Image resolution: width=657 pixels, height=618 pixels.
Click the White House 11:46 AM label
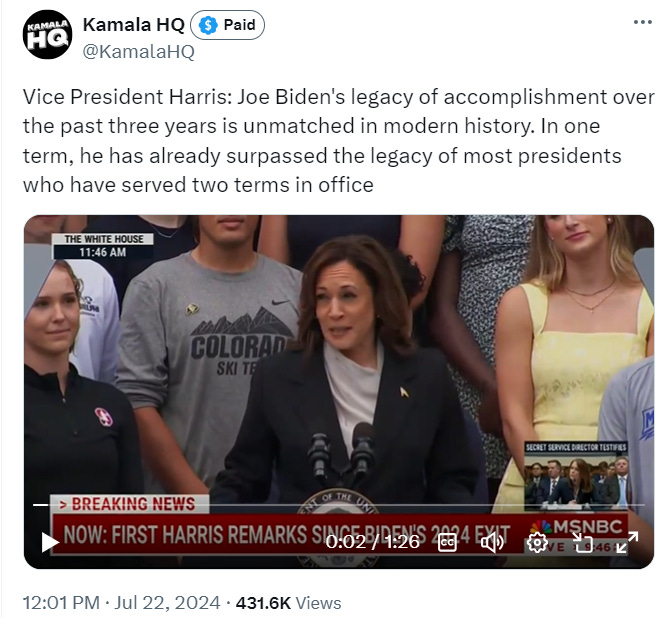click(x=103, y=246)
